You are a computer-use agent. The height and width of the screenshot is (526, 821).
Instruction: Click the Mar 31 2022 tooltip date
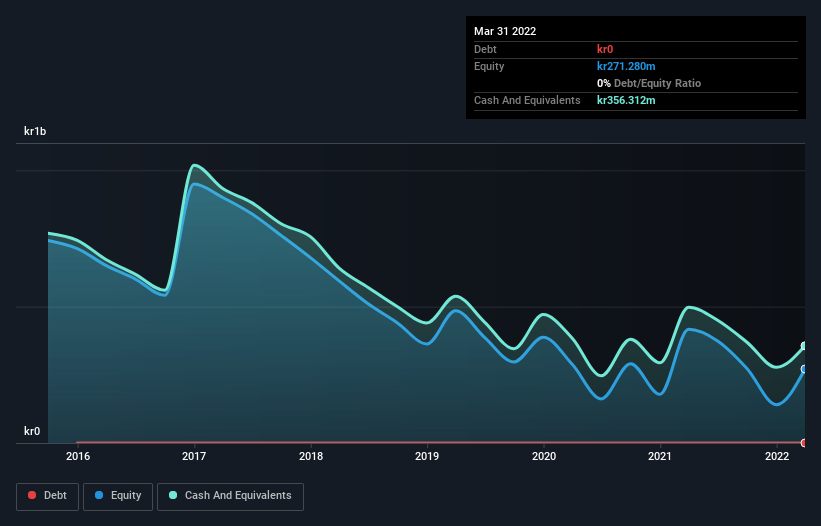505,31
